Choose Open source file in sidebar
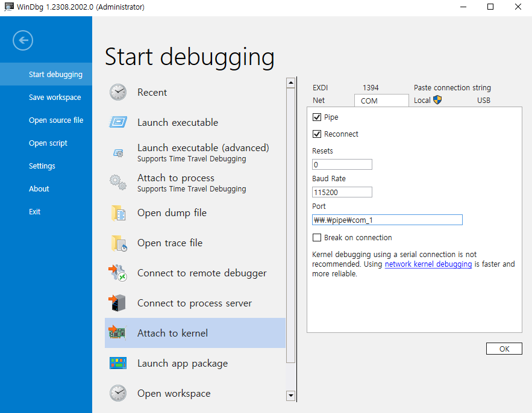Image resolution: width=532 pixels, height=413 pixels. tap(46, 120)
